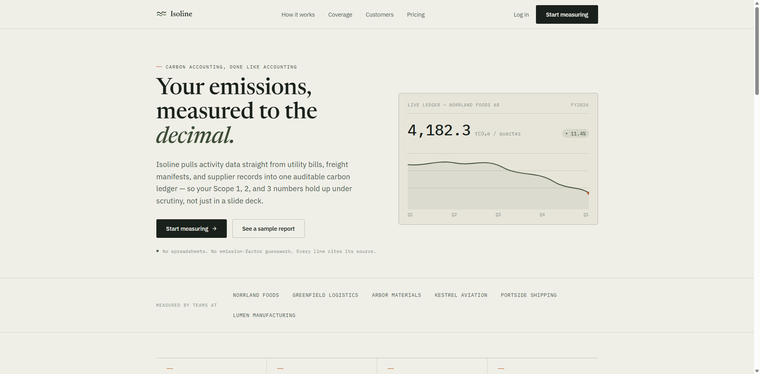Click the scrollbar down arrow
760x374 pixels.
pyautogui.click(x=757, y=371)
